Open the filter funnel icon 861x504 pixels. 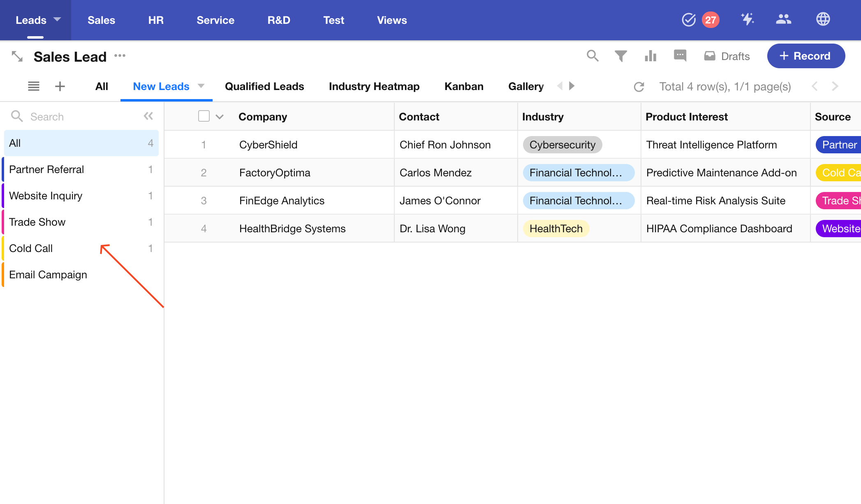pyautogui.click(x=621, y=56)
